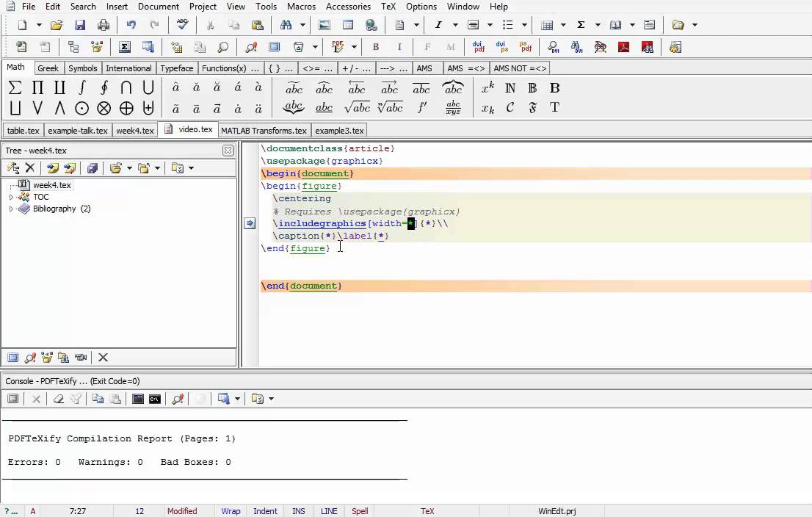Open the console options dropdown arrow
Viewport: 812px width, 517px height.
point(272,399)
